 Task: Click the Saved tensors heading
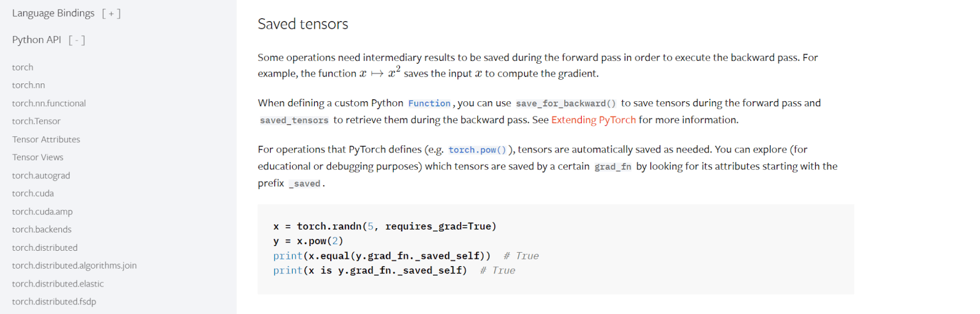pos(303,25)
